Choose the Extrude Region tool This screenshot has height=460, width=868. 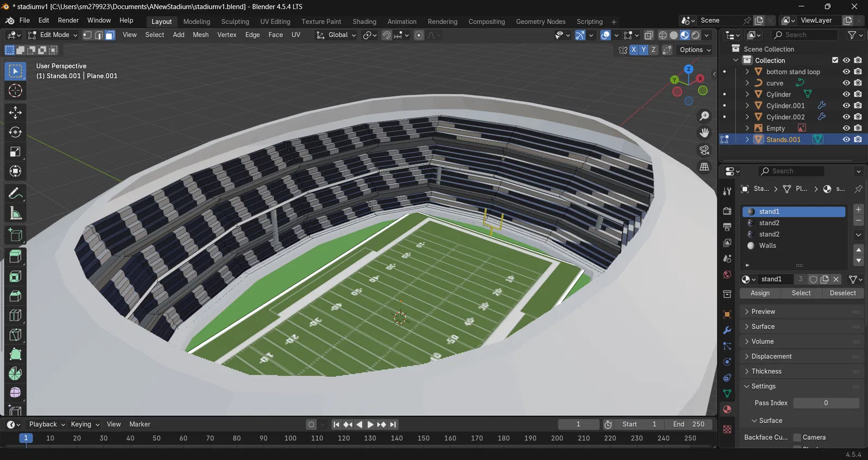tap(15, 256)
